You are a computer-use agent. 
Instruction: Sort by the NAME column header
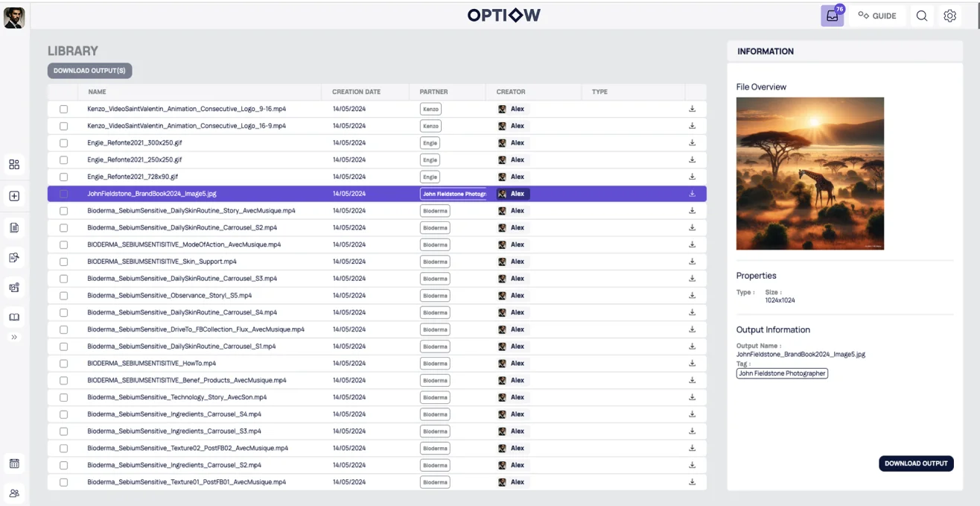[x=97, y=92]
